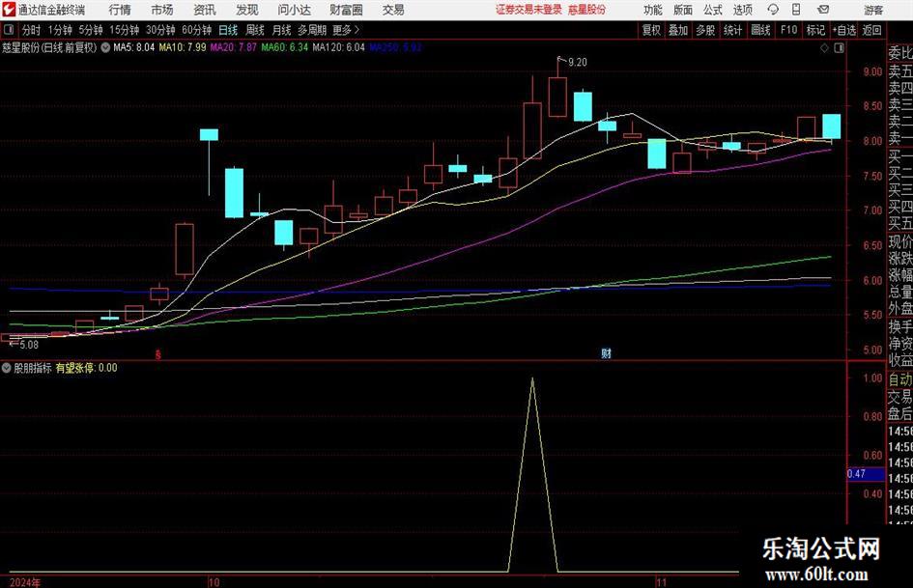
Task: Click the 5.08 low price label
Action: (x=29, y=345)
